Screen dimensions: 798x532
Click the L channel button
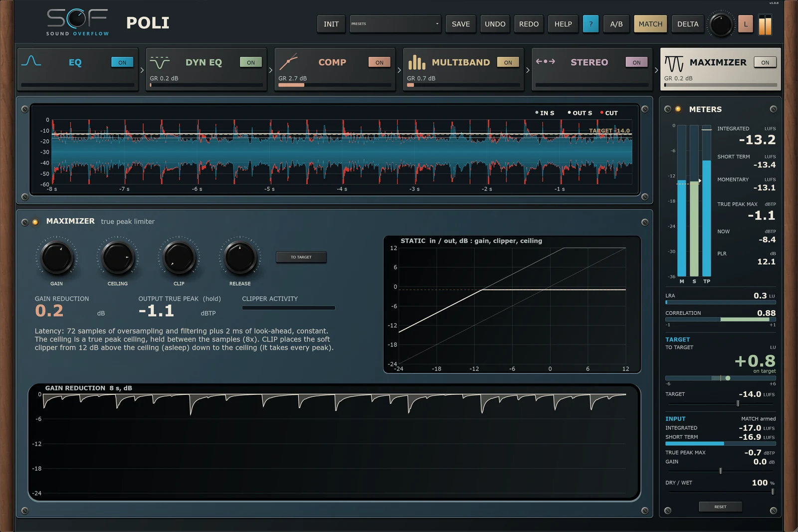(x=746, y=24)
